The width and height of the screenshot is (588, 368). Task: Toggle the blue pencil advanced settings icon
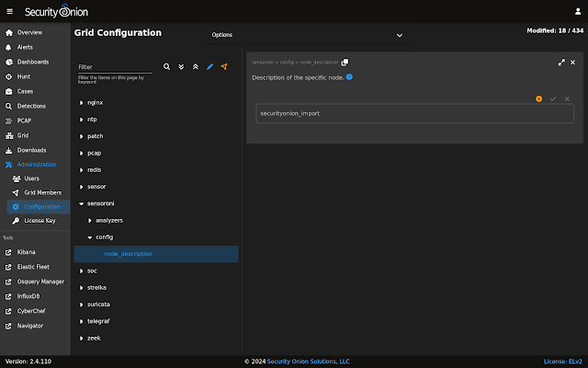(x=209, y=67)
